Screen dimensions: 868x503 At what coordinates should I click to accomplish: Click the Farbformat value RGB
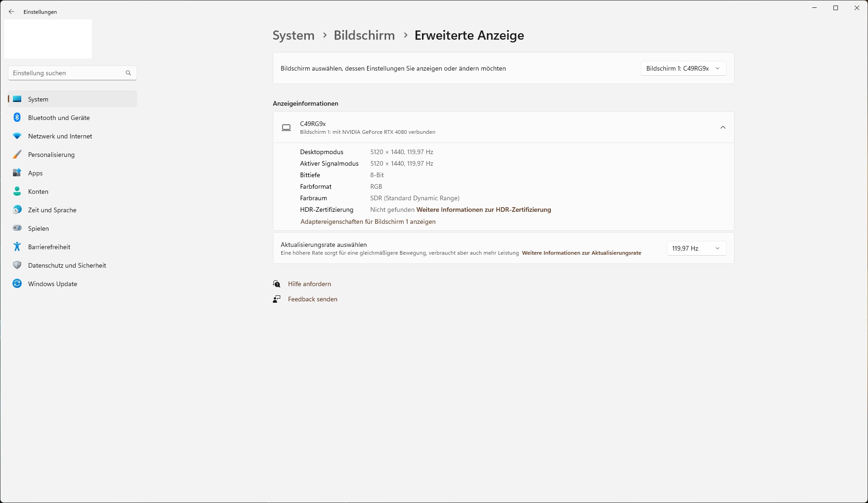tap(376, 186)
